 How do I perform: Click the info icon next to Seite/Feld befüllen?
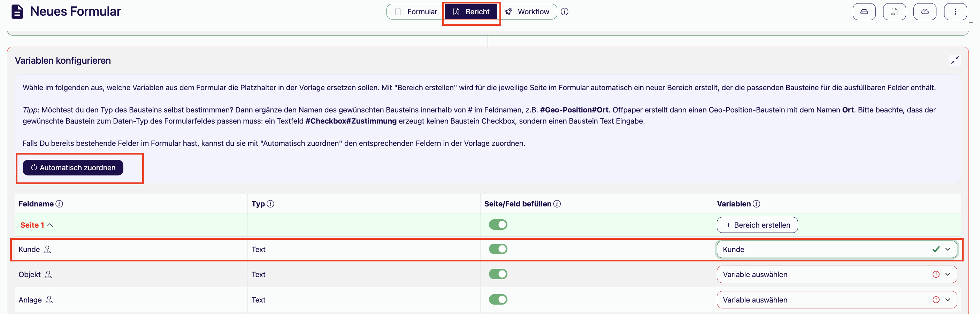(x=557, y=204)
